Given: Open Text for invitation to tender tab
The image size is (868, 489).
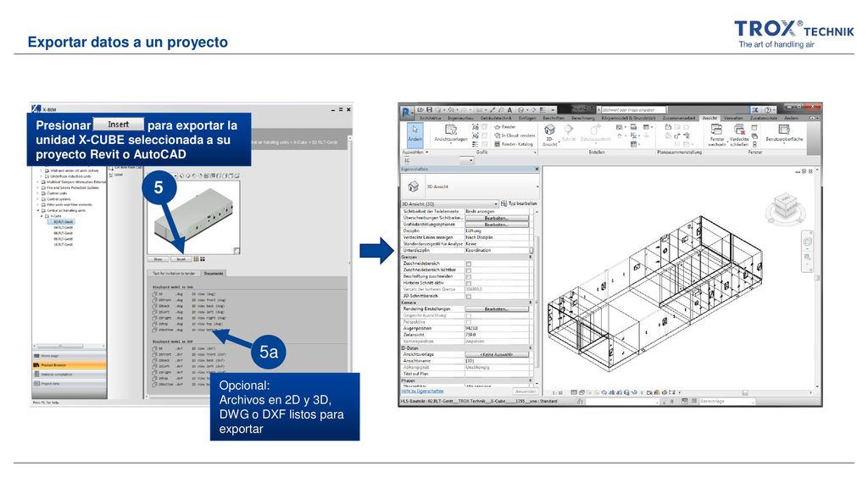Looking at the screenshot, I should click(x=174, y=273).
